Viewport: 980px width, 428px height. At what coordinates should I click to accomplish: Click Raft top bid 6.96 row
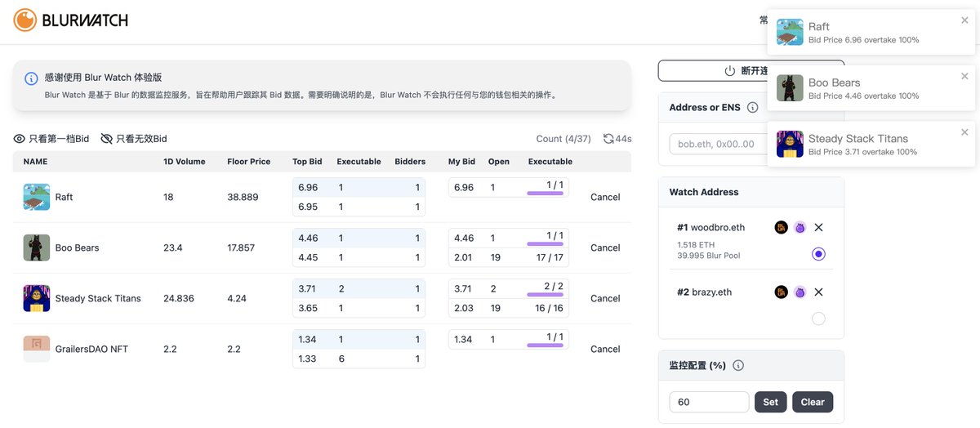click(x=359, y=187)
